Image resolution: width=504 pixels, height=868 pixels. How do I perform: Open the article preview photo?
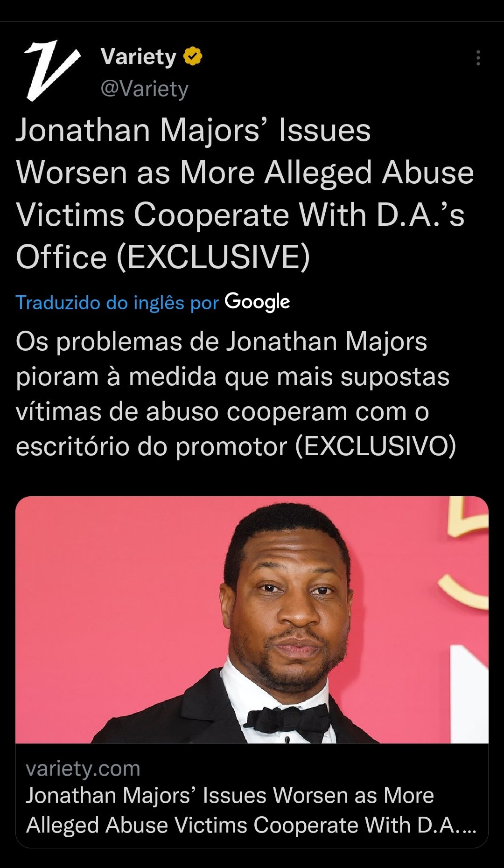(252, 619)
